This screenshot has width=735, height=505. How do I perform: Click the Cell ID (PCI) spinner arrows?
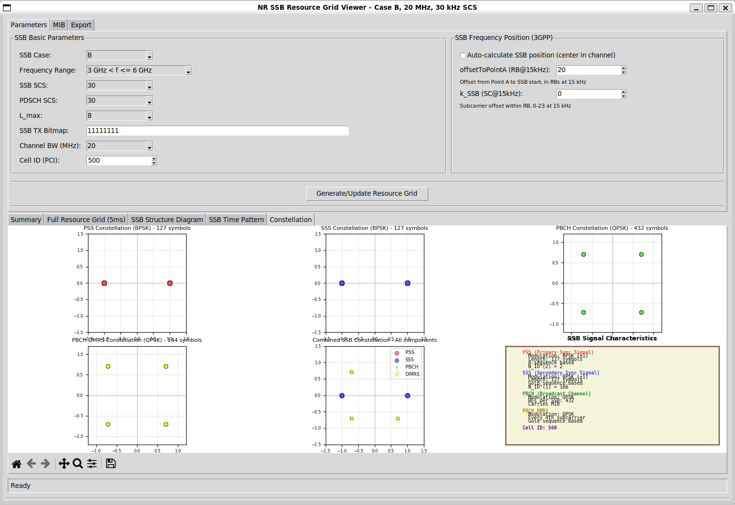click(154, 161)
